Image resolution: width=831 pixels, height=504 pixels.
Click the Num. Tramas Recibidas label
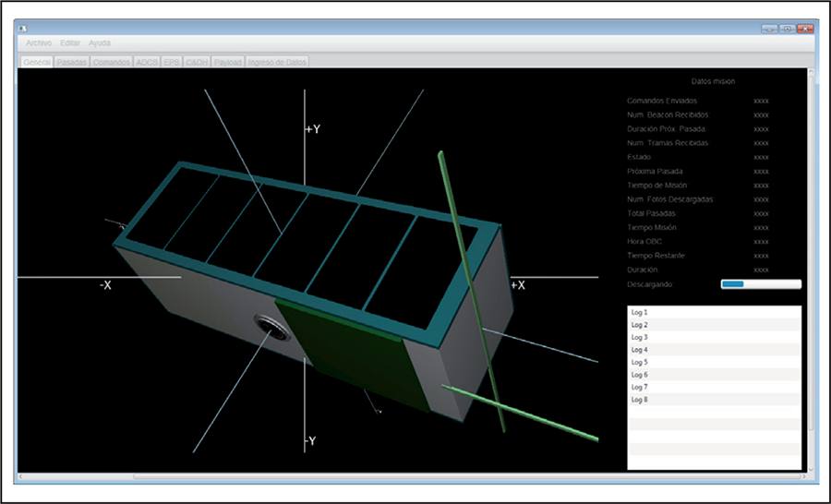(668, 142)
